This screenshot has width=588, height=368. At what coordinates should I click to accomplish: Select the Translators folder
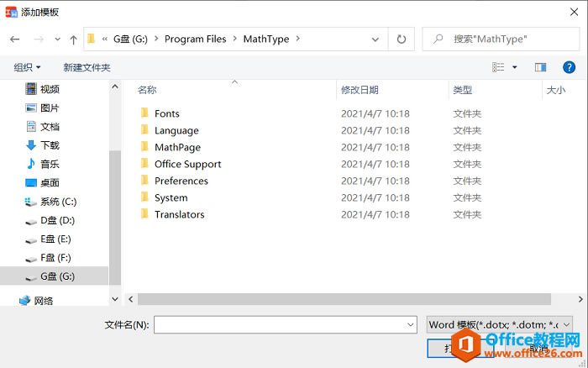point(179,214)
